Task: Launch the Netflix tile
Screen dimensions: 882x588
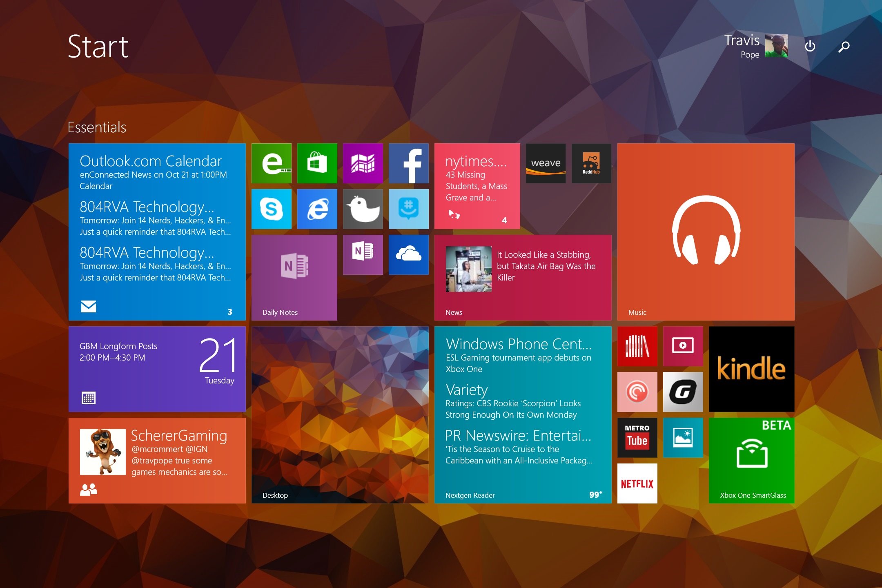Action: pos(637,483)
